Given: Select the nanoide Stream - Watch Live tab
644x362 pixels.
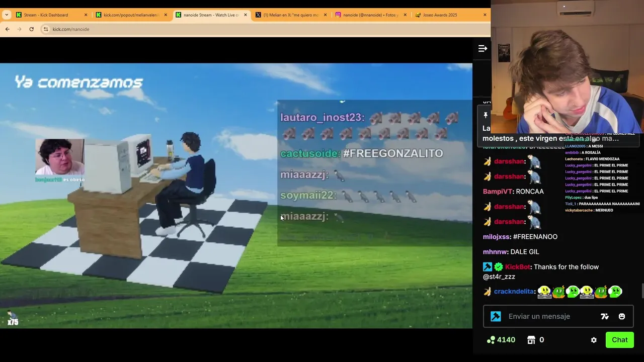Looking at the screenshot, I should [211, 15].
